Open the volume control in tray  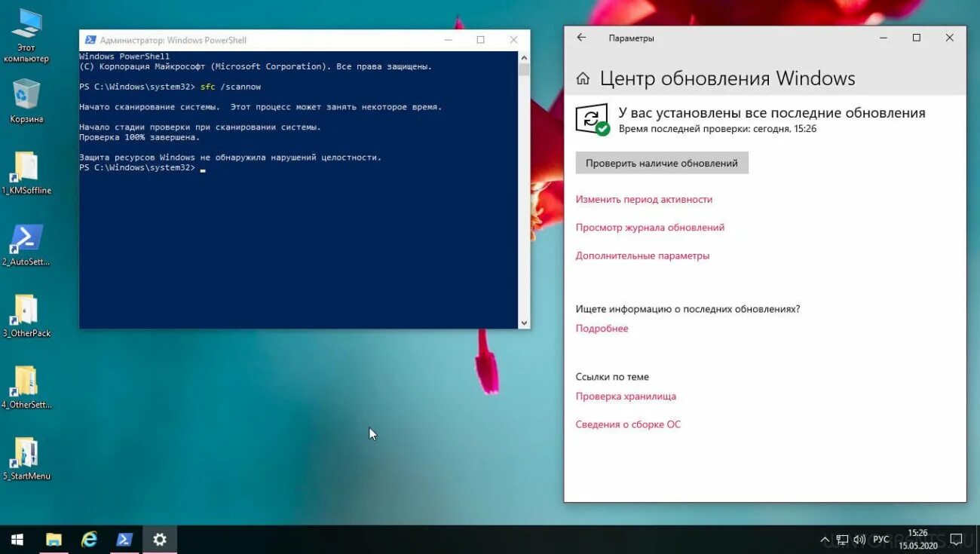point(859,540)
